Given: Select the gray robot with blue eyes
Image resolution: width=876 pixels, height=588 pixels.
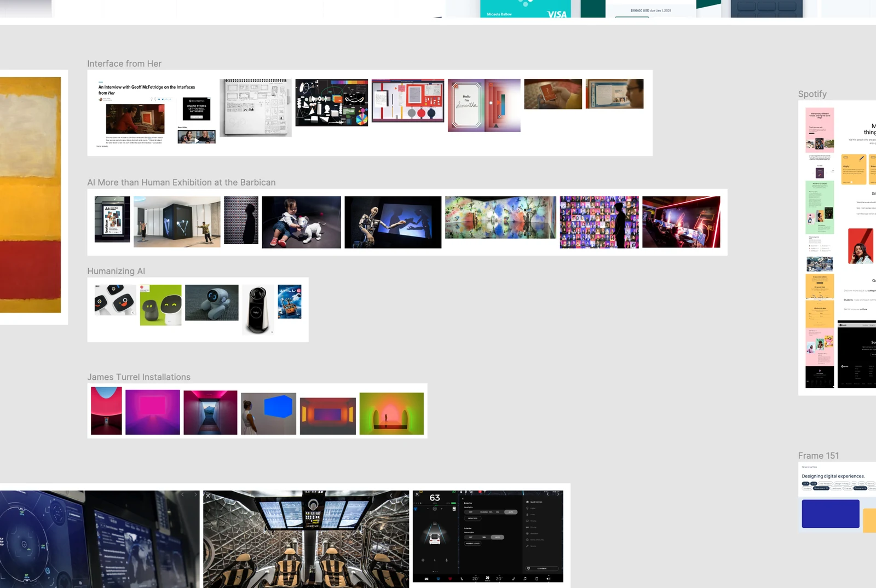Looking at the screenshot, I should coord(212,302).
